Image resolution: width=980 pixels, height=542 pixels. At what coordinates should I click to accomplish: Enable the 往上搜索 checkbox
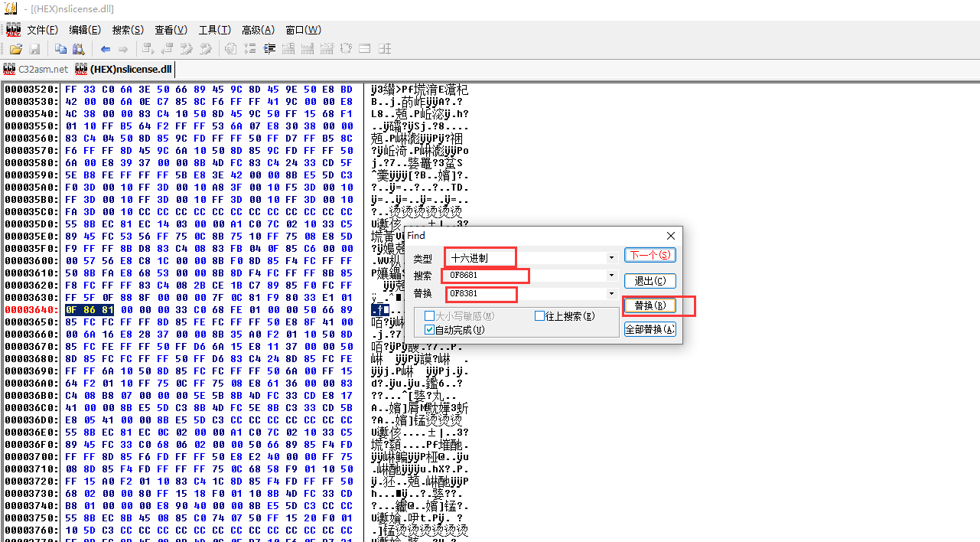539,316
